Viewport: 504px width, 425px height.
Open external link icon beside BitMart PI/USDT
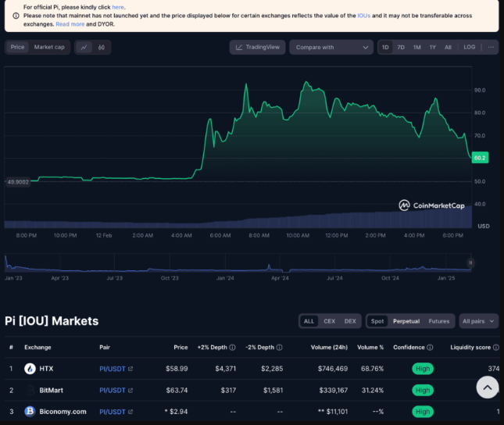pos(130,391)
